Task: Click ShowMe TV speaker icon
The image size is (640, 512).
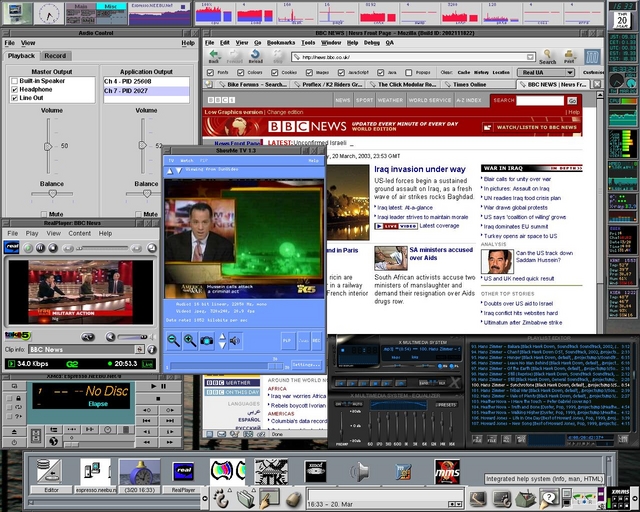Action: [236, 340]
